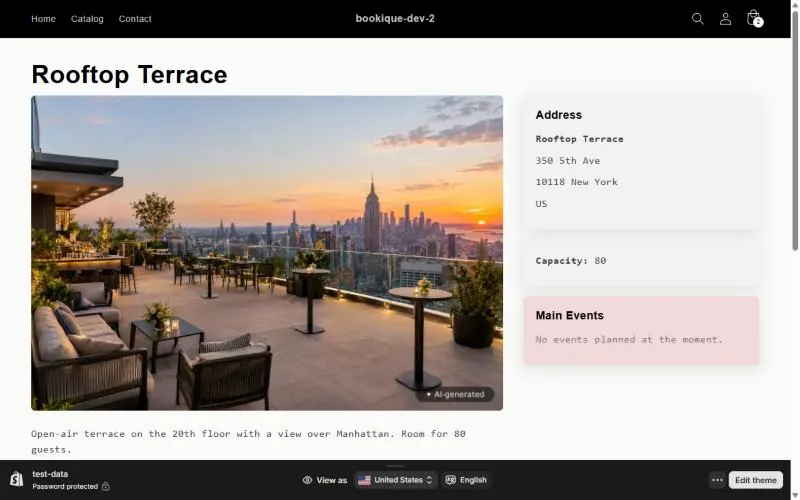800x500 pixels.
Task: Click the Rooftop Terrace page heading
Action: pos(130,74)
